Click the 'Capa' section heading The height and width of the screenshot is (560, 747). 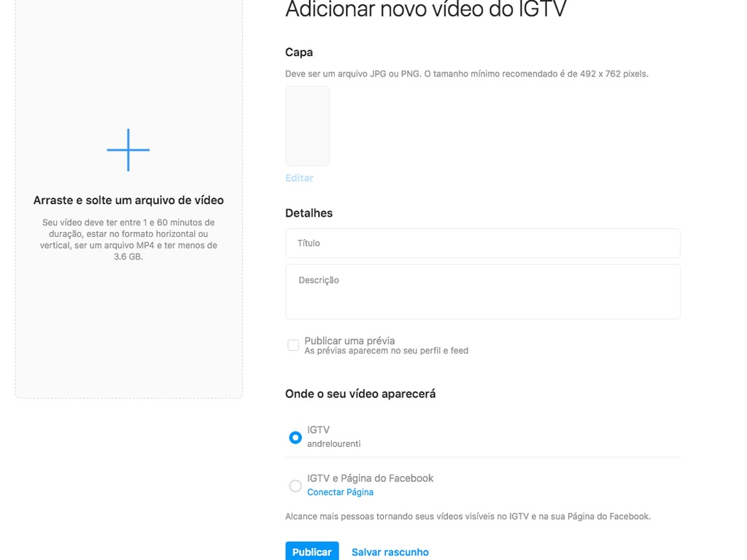point(298,52)
